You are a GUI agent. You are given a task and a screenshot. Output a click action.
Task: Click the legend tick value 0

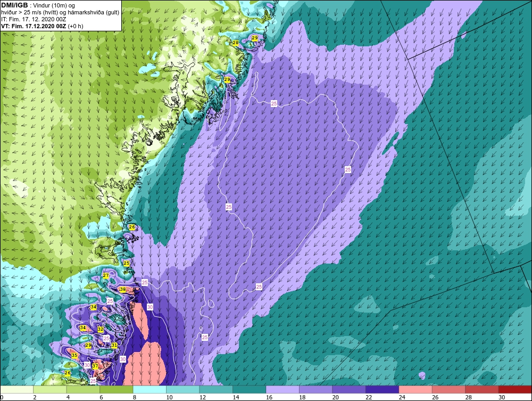click(x=2, y=397)
